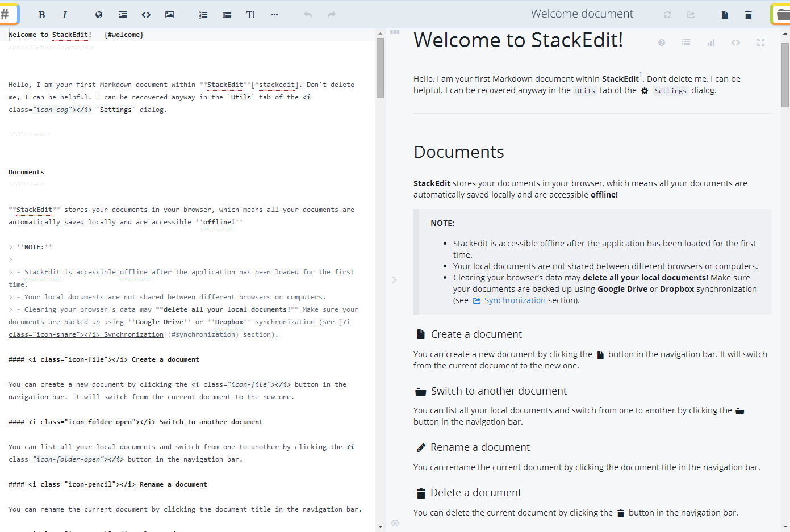Open the layout grid button above the preview
The image size is (790, 532).
click(395, 32)
